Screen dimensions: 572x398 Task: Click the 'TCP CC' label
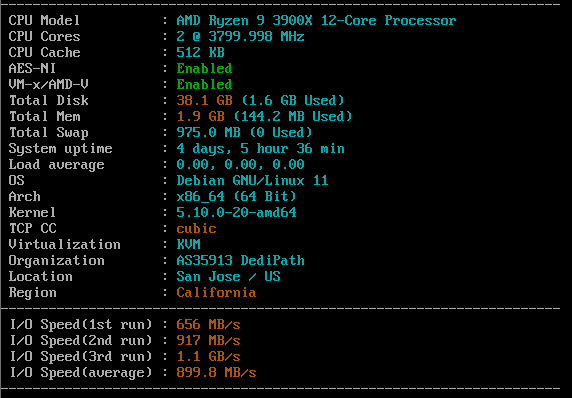pos(32,229)
